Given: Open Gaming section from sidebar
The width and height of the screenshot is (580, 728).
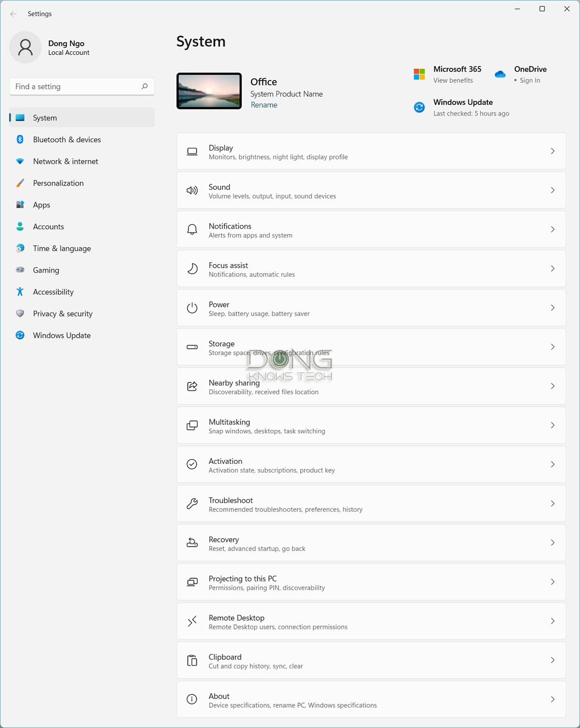Looking at the screenshot, I should coord(46,270).
